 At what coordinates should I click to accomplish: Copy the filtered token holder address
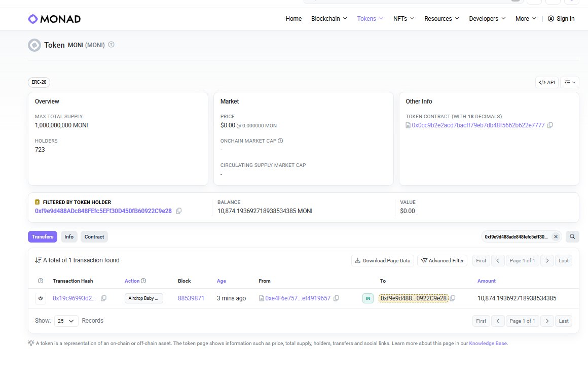pyautogui.click(x=179, y=211)
